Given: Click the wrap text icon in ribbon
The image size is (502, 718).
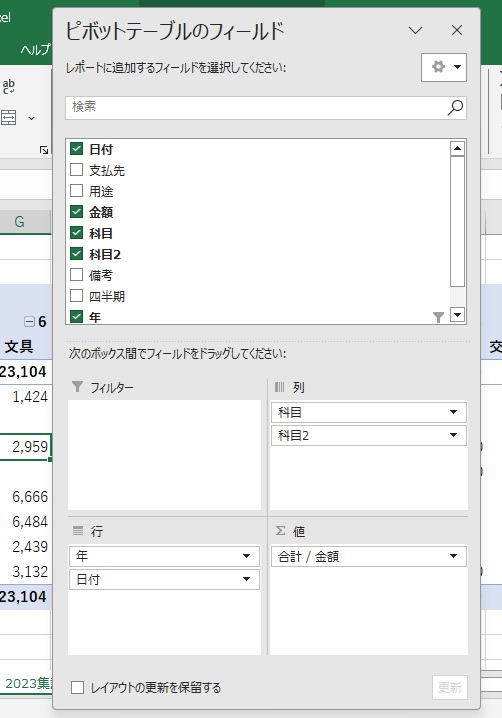Looking at the screenshot, I should click(9, 86).
